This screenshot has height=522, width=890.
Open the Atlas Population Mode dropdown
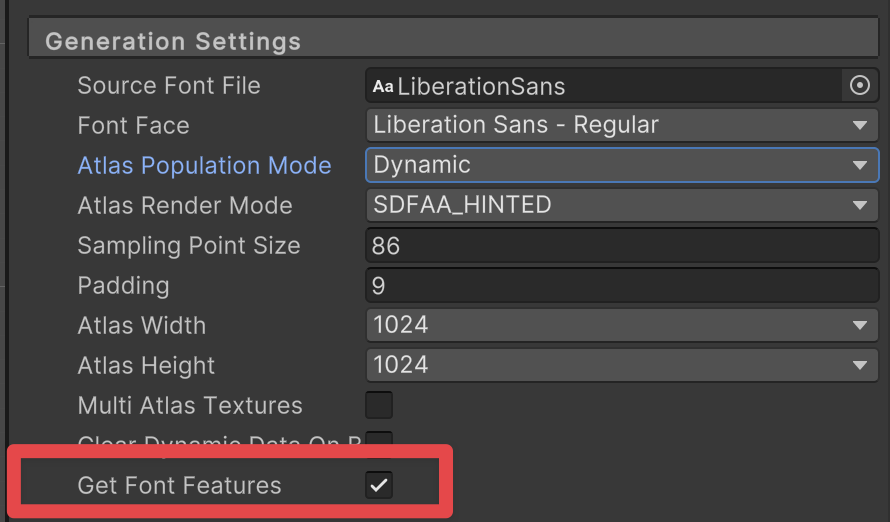621,165
